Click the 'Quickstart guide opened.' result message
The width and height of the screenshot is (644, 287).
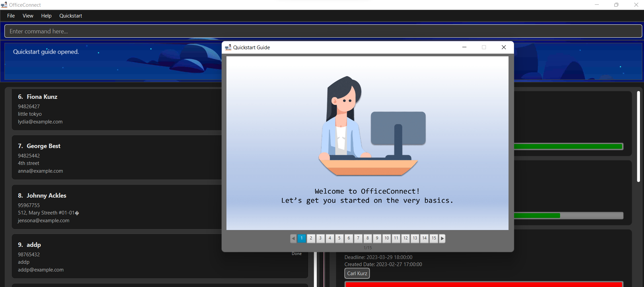pyautogui.click(x=46, y=52)
